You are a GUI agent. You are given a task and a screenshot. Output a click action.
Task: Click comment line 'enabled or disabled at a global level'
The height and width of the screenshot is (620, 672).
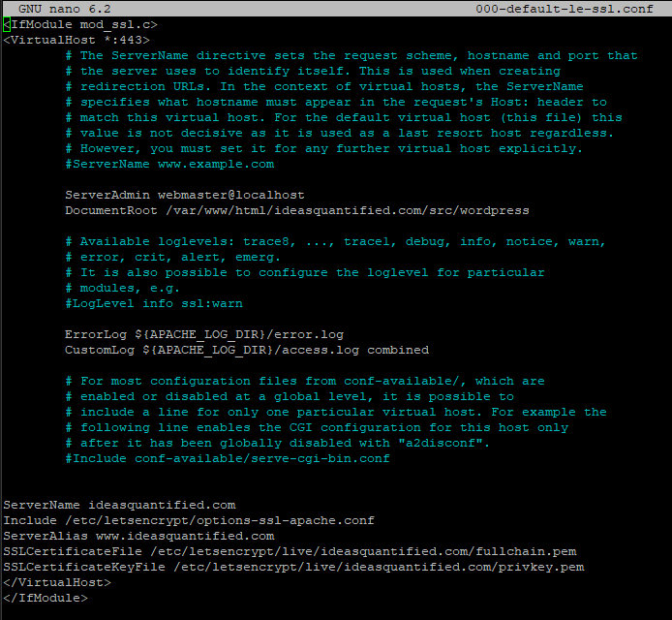coord(290,396)
